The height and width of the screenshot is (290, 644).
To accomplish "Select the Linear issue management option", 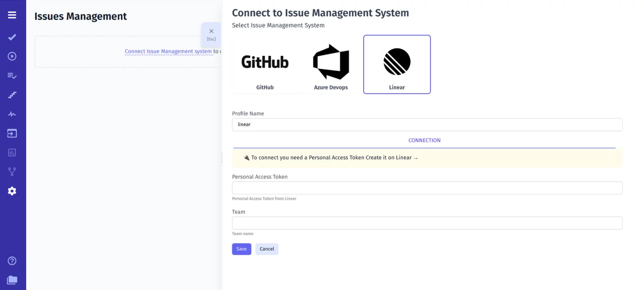I will [x=397, y=64].
